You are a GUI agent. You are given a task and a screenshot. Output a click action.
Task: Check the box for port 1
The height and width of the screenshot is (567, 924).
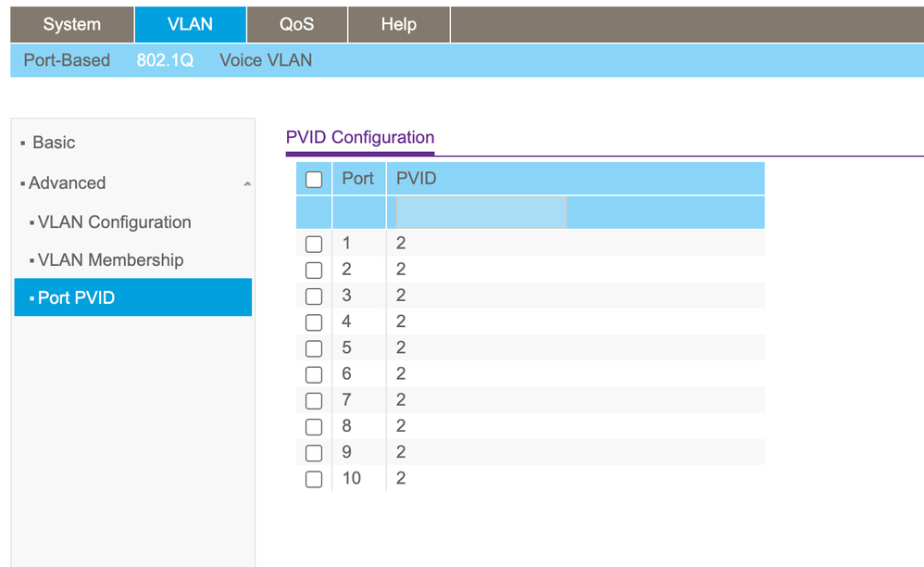314,245
